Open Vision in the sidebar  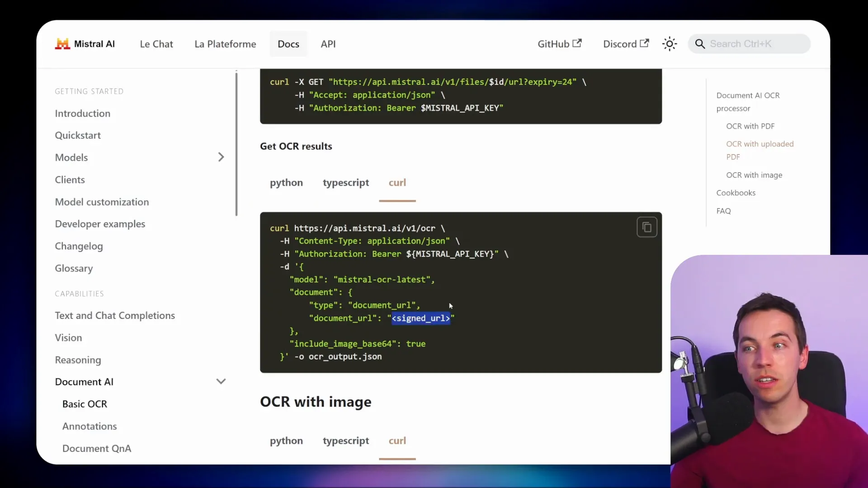point(68,338)
